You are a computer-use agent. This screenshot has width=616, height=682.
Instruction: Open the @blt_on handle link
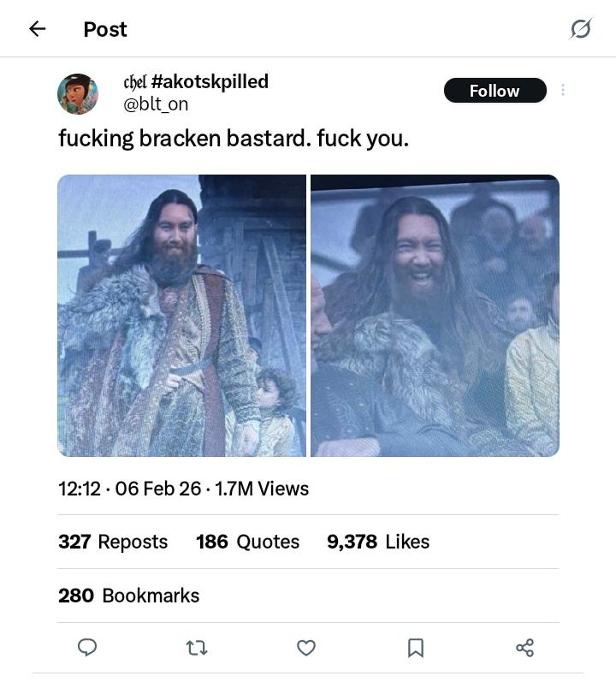156,104
